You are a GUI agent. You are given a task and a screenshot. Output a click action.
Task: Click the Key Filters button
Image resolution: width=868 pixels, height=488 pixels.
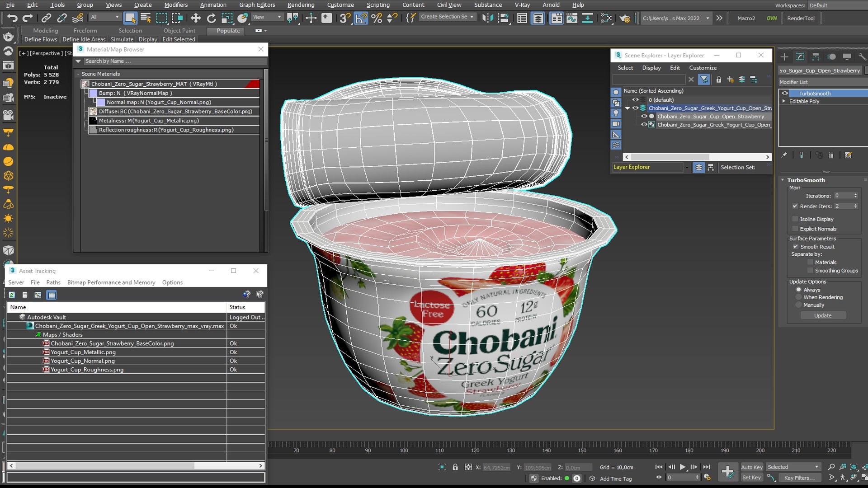pyautogui.click(x=799, y=478)
